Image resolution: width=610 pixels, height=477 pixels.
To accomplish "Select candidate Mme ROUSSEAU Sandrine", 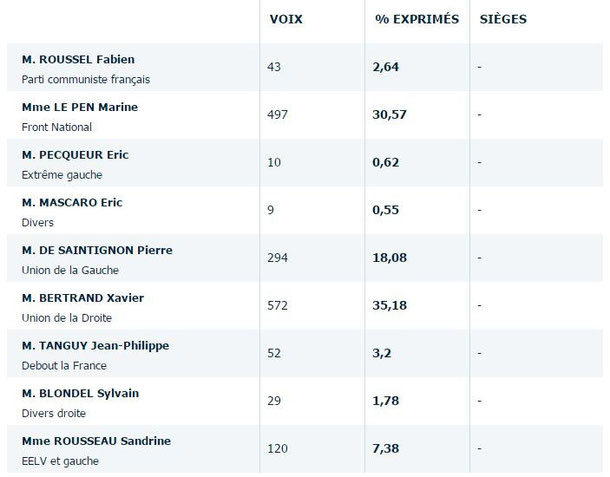I will (96, 441).
